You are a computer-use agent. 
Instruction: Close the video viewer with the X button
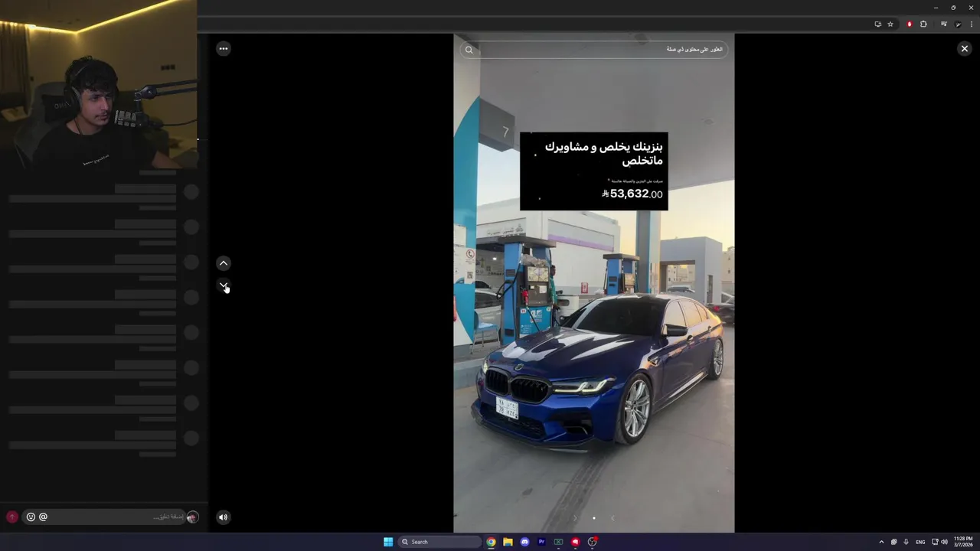point(964,48)
